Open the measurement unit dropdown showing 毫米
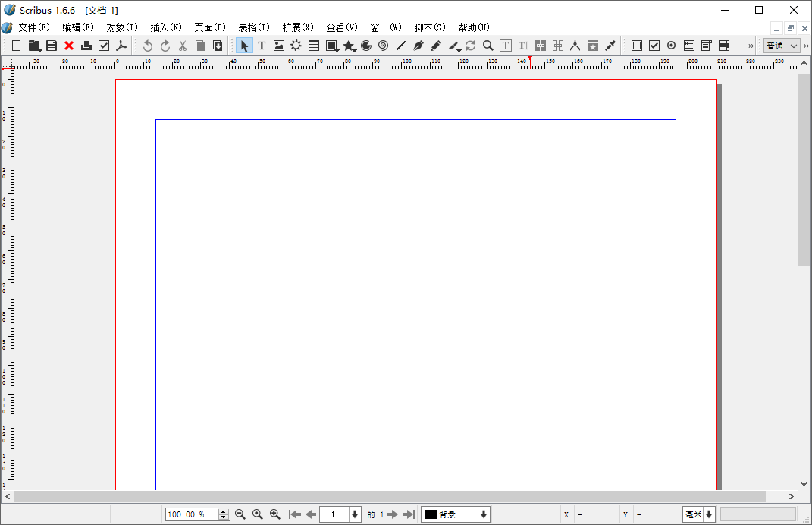Viewport: 812px width, 525px height. pyautogui.click(x=698, y=514)
